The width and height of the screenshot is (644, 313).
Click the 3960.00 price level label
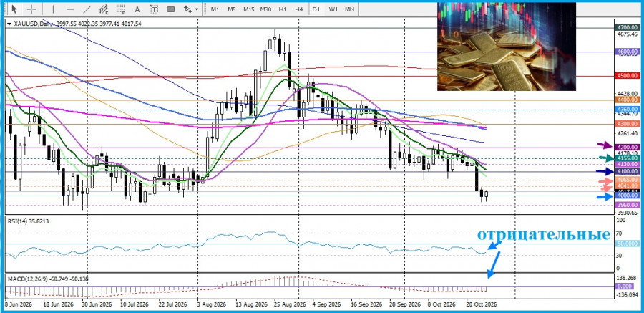[627, 205]
